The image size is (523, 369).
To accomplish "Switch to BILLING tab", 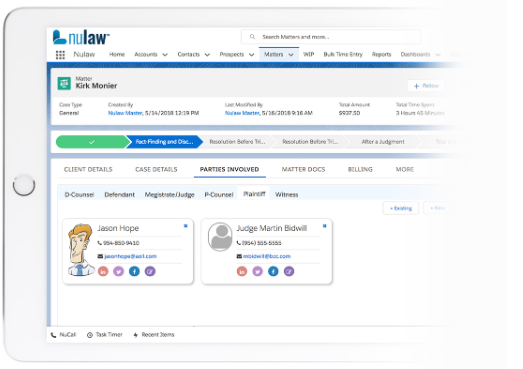I will [x=360, y=169].
